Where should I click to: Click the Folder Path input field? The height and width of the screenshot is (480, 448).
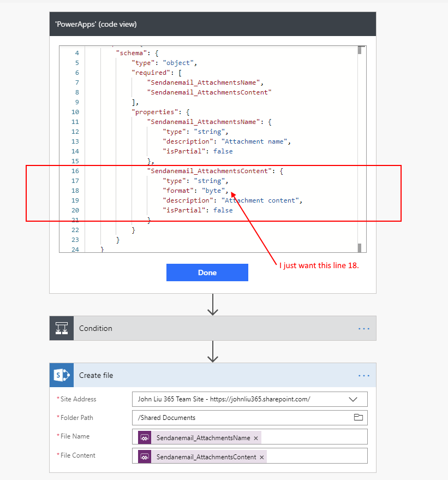click(x=240, y=418)
